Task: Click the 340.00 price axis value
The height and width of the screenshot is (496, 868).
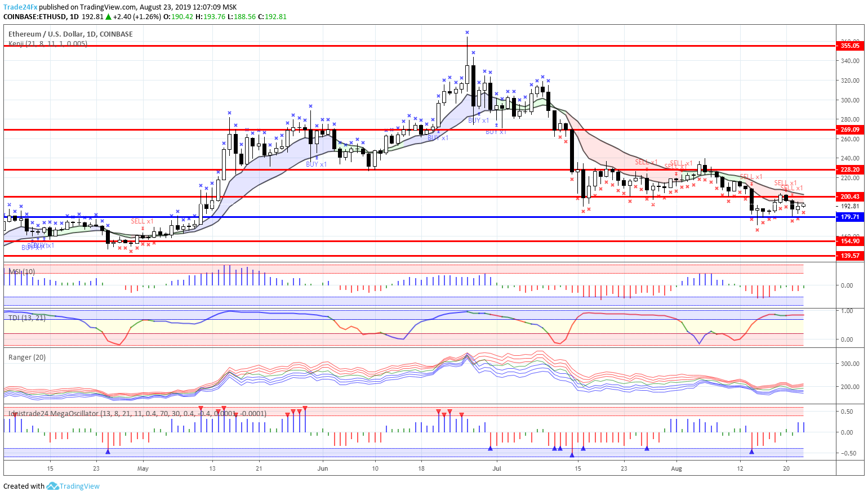Action: pos(850,61)
